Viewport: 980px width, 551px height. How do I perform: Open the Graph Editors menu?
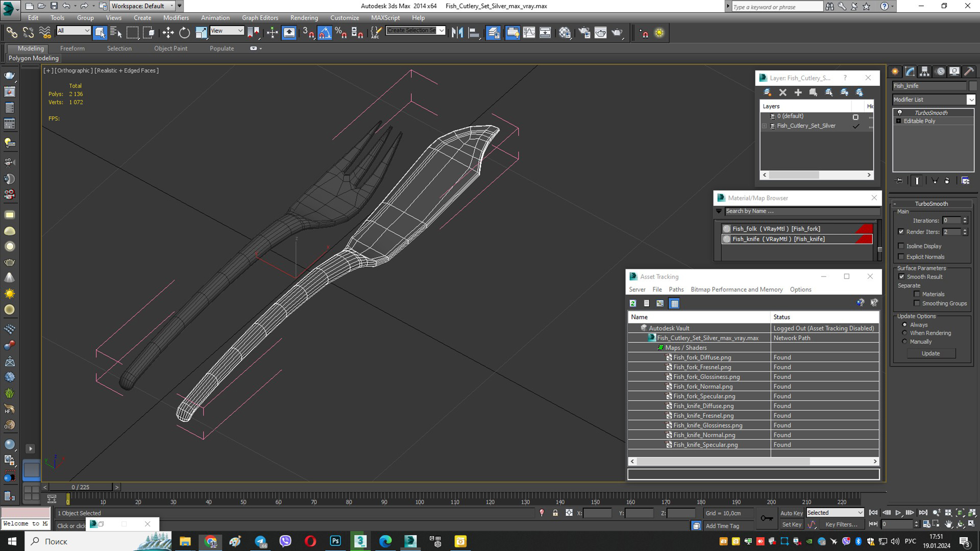click(x=260, y=17)
